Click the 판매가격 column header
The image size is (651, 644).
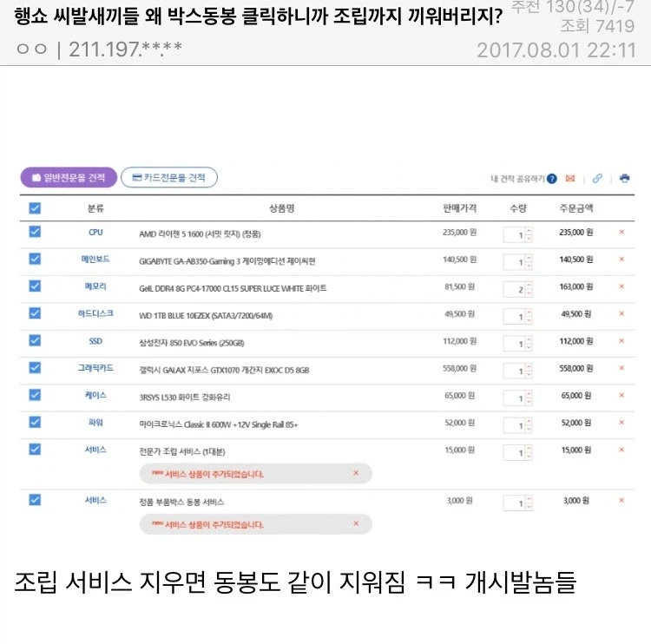click(459, 208)
